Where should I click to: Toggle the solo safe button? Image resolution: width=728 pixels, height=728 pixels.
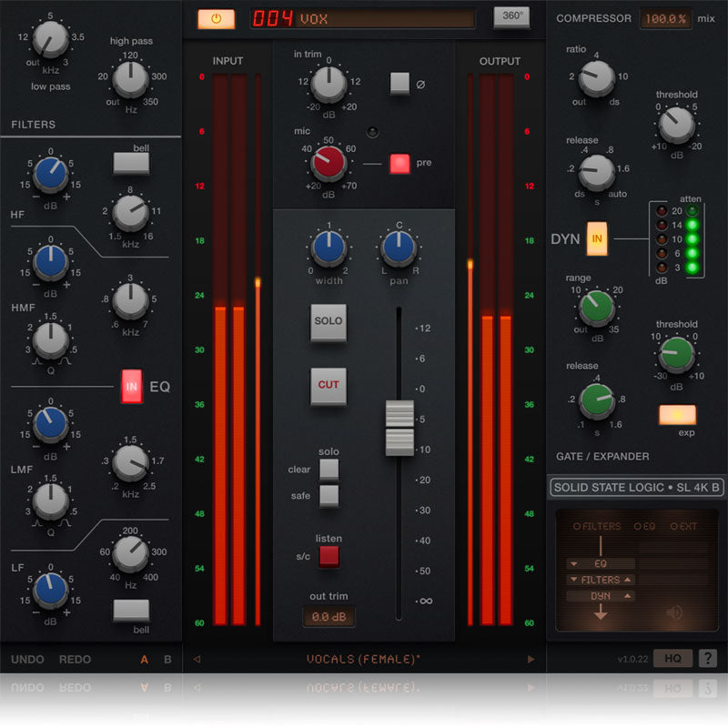pos(329,495)
